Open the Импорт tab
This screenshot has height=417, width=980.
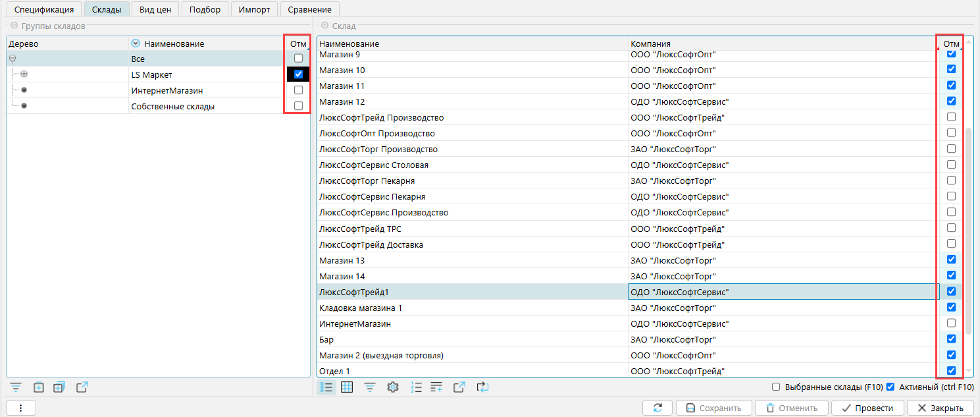255,9
